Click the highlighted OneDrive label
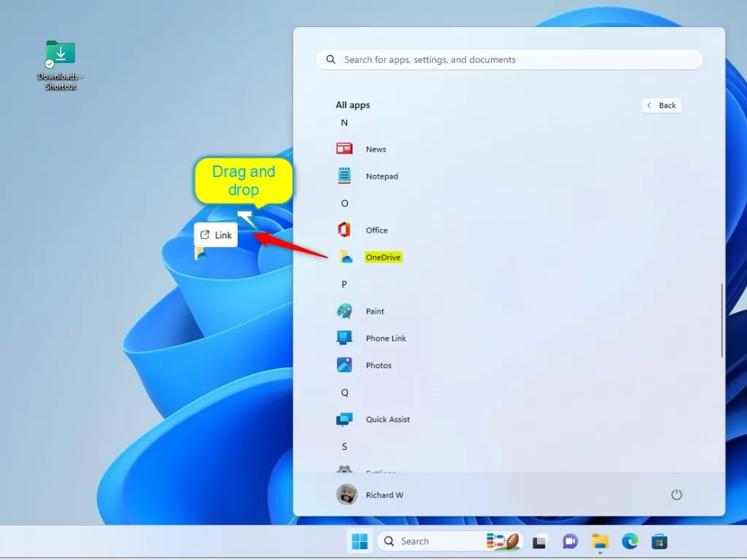This screenshot has height=560, width=747. click(x=383, y=257)
